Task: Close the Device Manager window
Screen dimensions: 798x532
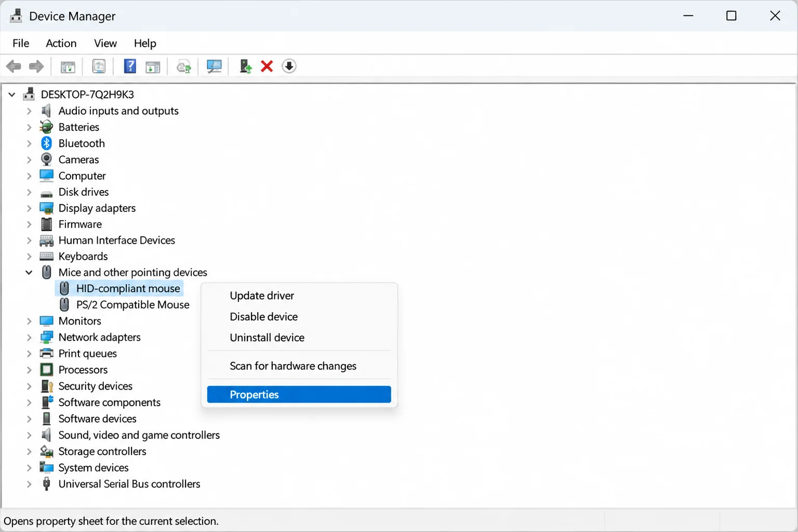Action: pyautogui.click(x=775, y=16)
